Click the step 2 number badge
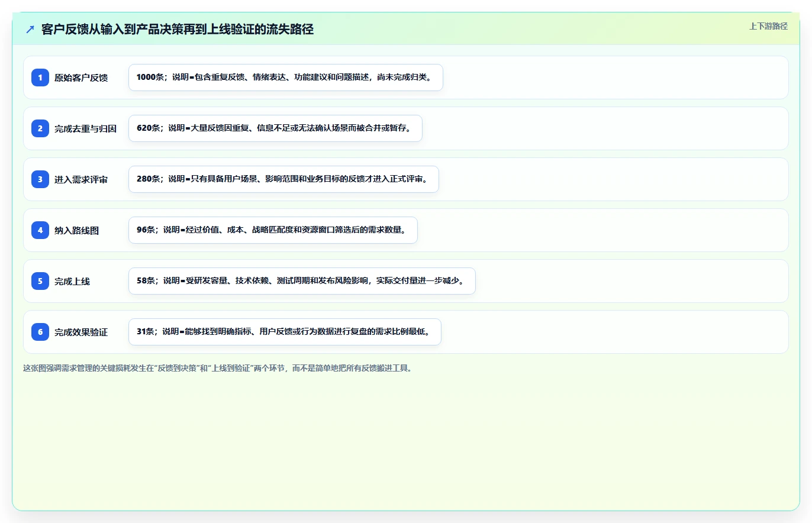The image size is (812, 523). [40, 128]
